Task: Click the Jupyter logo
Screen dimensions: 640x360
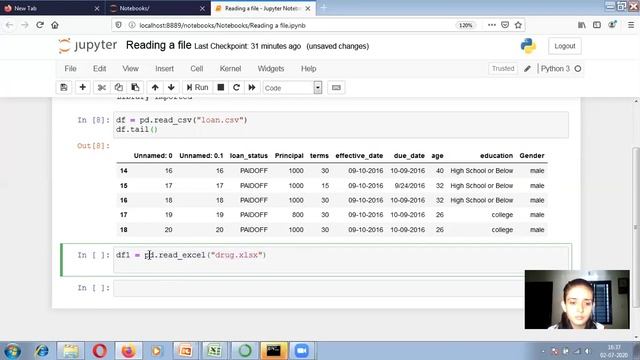Action: pos(88,45)
